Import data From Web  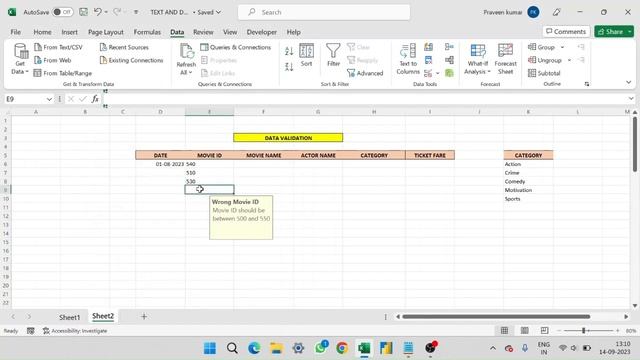53,60
